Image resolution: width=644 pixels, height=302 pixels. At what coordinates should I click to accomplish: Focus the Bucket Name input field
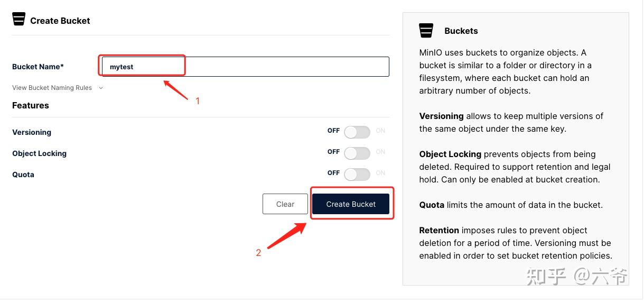[246, 67]
